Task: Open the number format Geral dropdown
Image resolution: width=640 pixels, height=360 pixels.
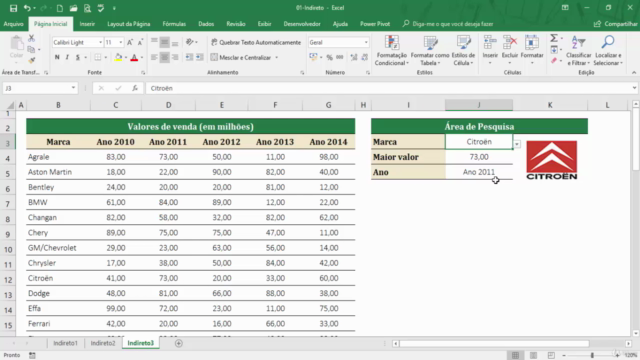Action: (x=366, y=42)
